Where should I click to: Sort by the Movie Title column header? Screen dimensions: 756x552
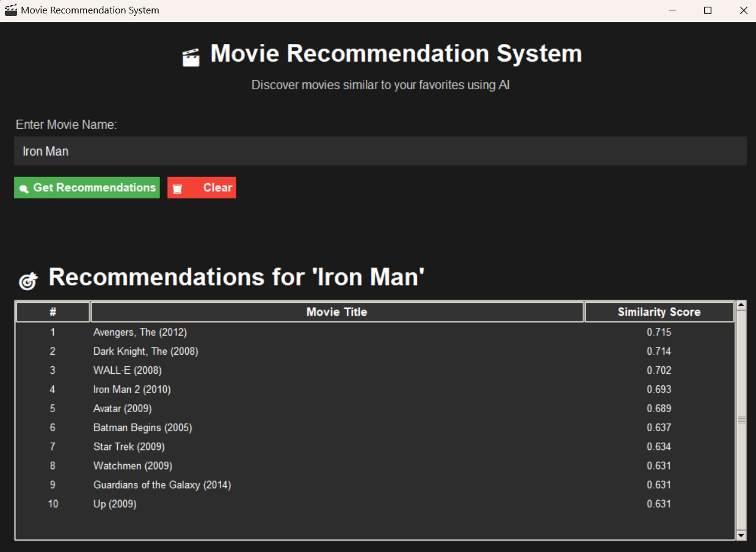(x=337, y=312)
